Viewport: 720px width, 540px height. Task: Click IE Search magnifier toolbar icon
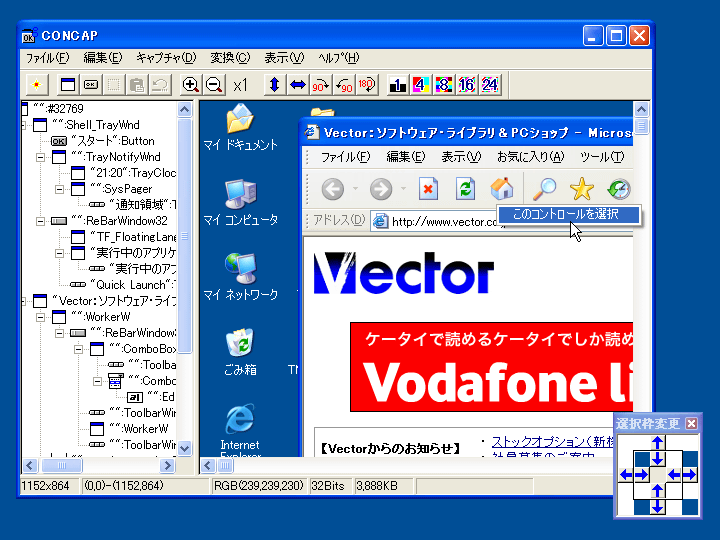pos(545,189)
